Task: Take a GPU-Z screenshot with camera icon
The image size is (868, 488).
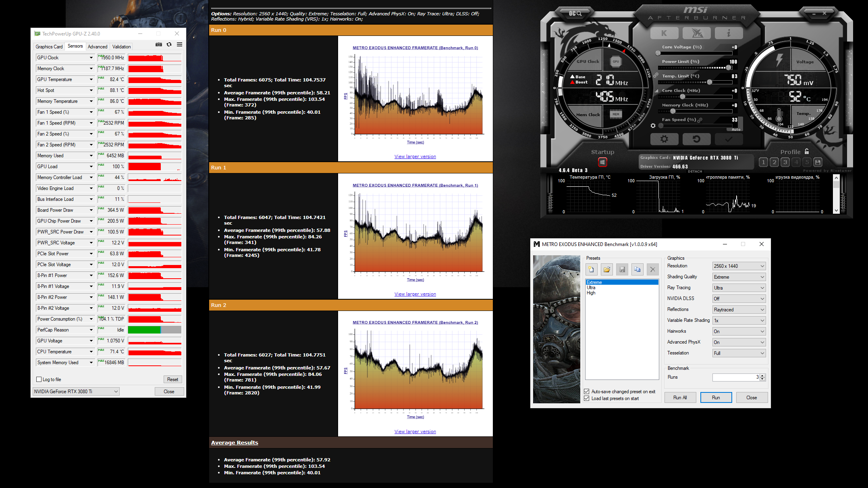Action: (x=159, y=45)
